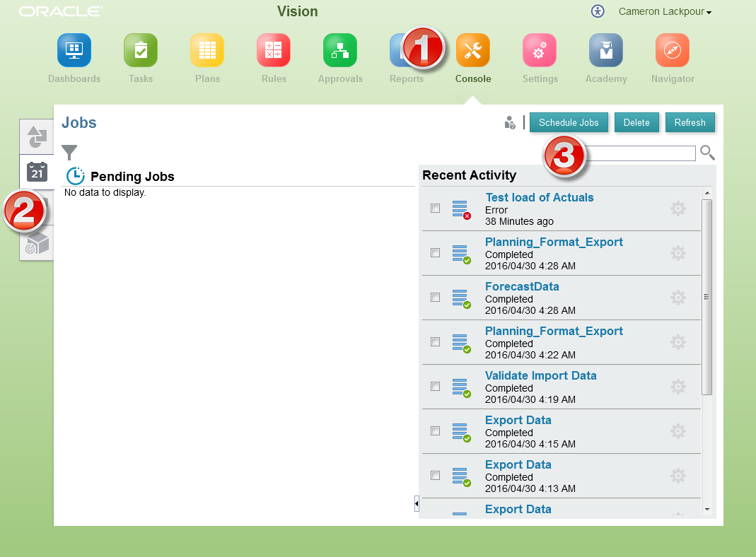Open the Settings gears icon
Screen dimensions: 756x557
click(540, 50)
